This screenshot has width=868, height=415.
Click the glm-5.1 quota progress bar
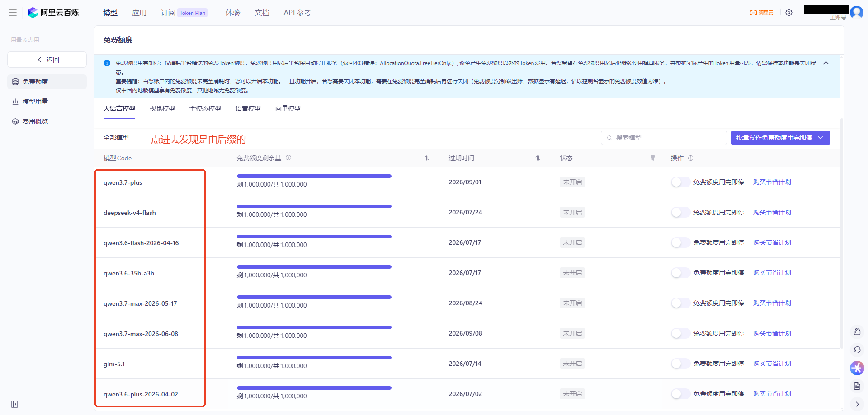pyautogui.click(x=314, y=358)
